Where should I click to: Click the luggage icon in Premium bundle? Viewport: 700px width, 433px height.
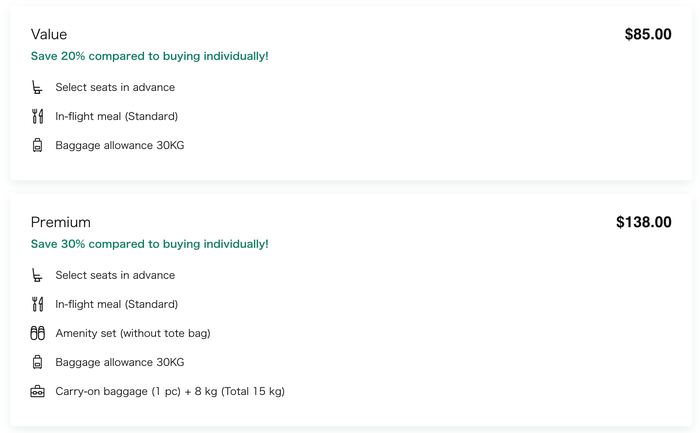(x=38, y=362)
